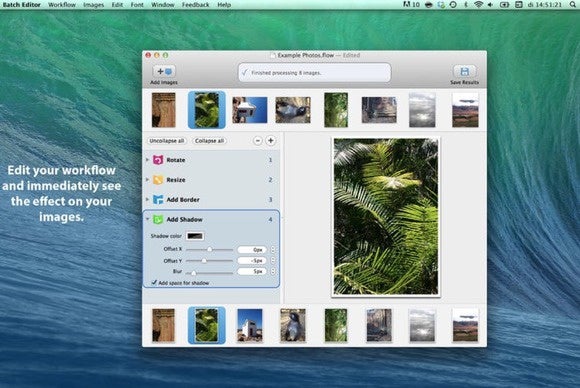
Task: Click the Add Shadow step label
Action: pyautogui.click(x=184, y=219)
